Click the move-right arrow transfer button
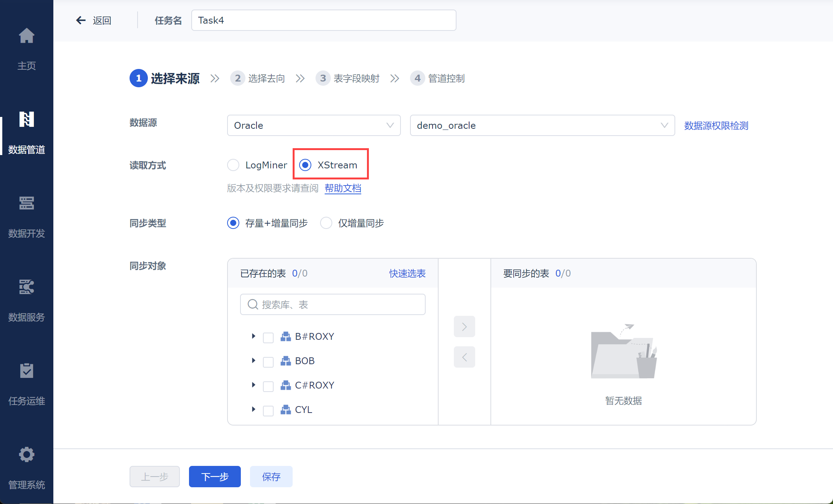 point(464,326)
